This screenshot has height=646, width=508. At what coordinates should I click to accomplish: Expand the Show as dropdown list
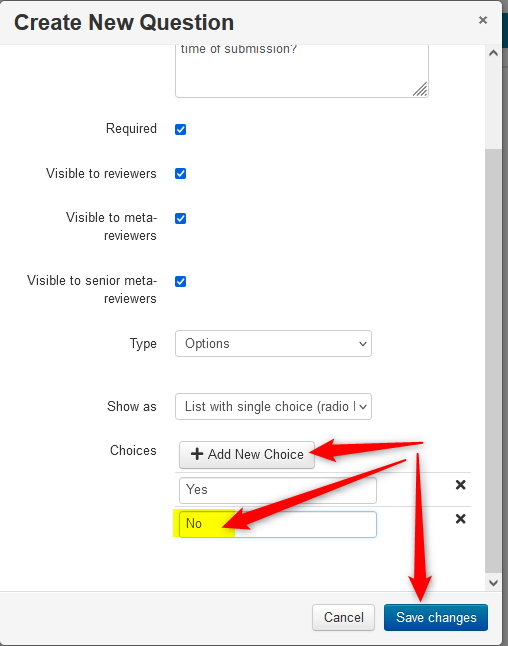[x=273, y=407]
